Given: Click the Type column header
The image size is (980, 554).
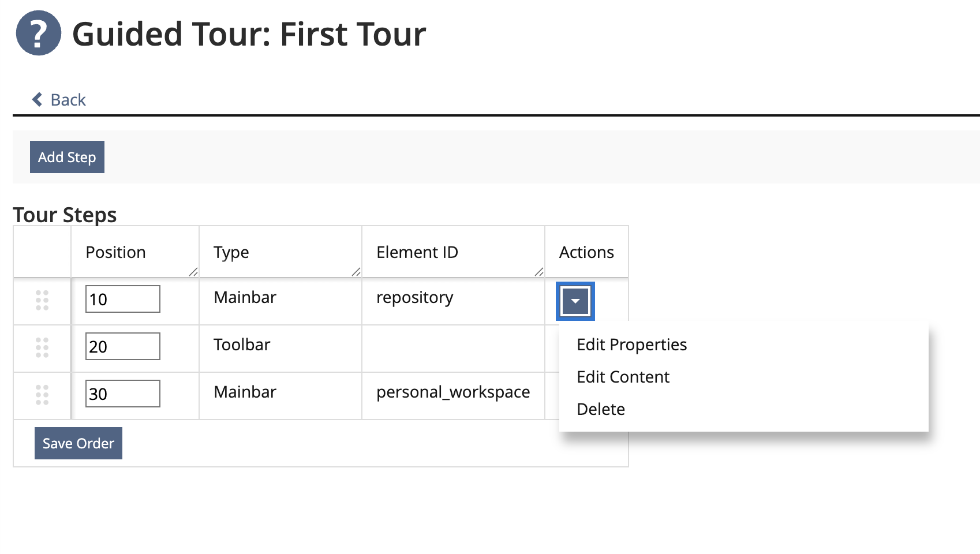Looking at the screenshot, I should click(231, 252).
